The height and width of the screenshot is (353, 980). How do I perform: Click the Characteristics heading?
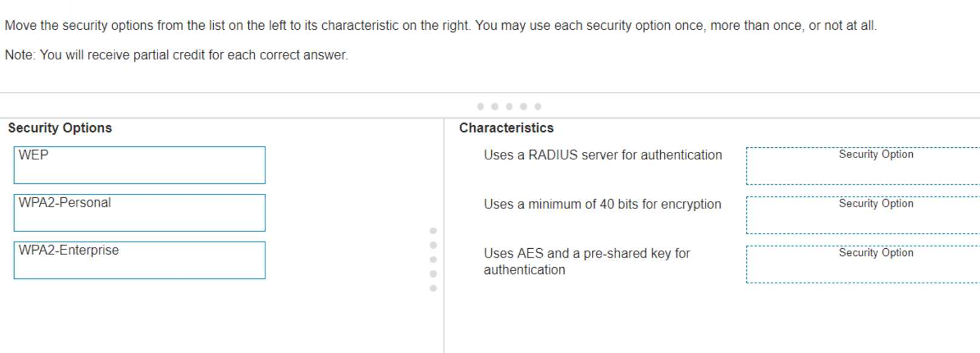pos(506,128)
